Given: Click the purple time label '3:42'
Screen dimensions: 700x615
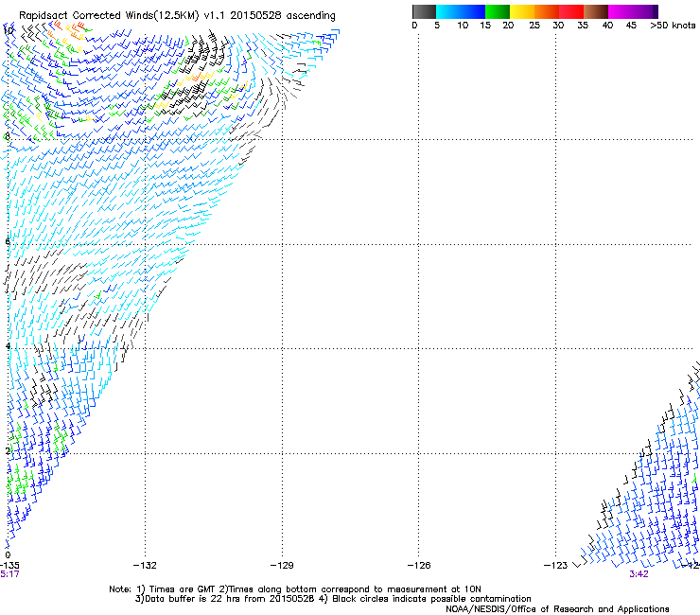Looking at the screenshot, I should (x=639, y=574).
